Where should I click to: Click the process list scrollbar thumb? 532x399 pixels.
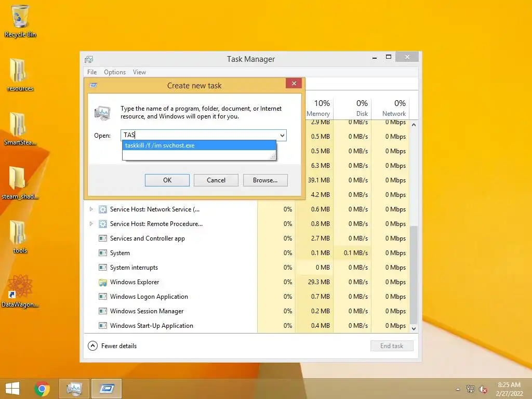(x=414, y=274)
